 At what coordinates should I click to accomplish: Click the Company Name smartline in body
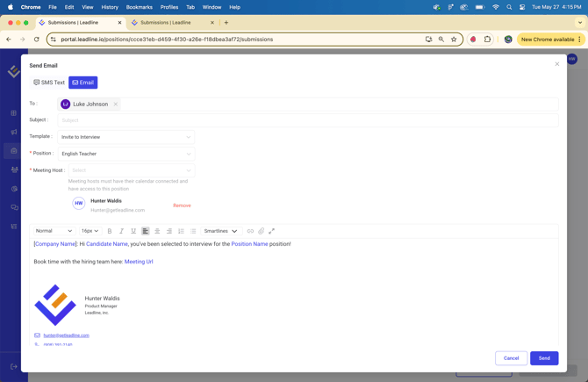[x=55, y=244]
